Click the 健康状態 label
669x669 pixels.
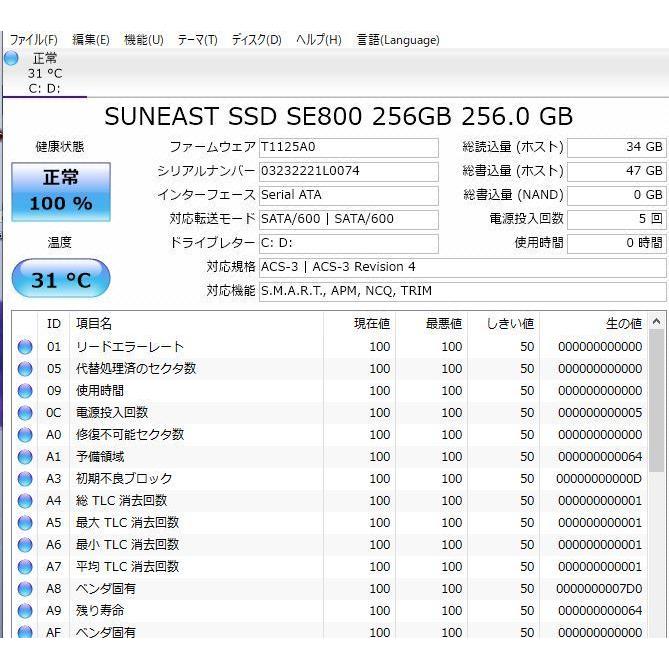59,147
